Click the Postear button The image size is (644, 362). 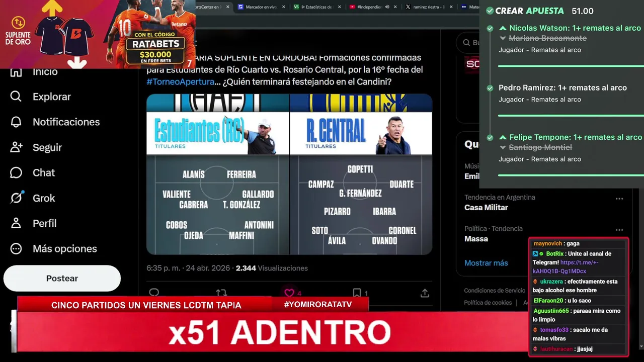coord(62,278)
